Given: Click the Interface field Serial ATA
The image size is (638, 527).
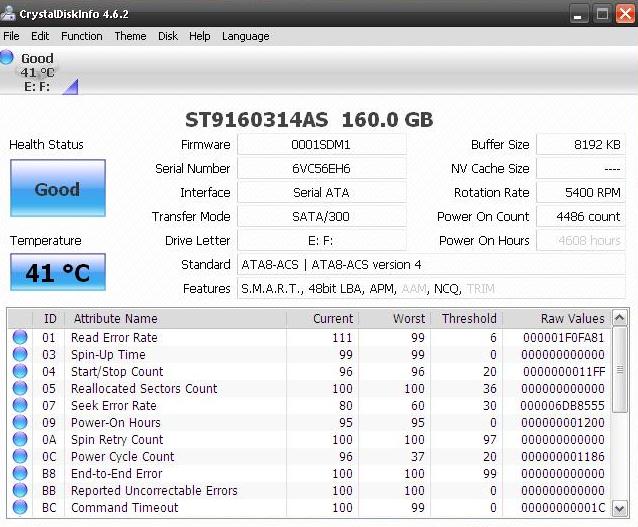Looking at the screenshot, I should [321, 192].
